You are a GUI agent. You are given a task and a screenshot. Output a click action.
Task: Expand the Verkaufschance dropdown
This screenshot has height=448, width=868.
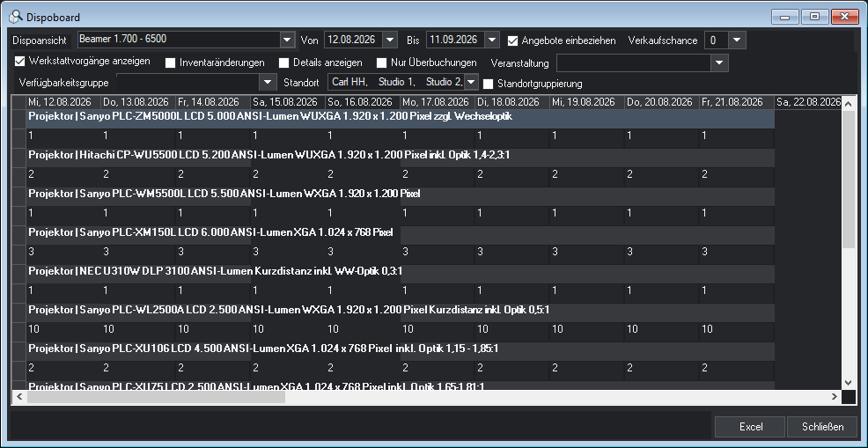pyautogui.click(x=737, y=40)
